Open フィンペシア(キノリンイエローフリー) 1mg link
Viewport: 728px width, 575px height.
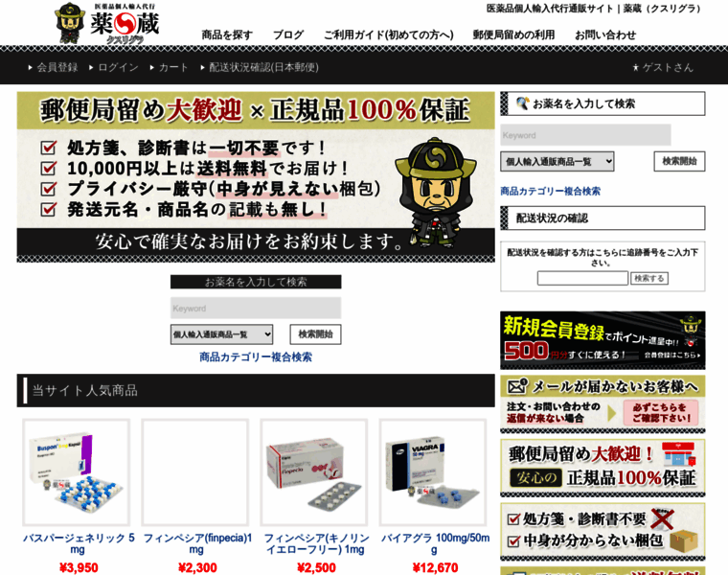pos(316,543)
